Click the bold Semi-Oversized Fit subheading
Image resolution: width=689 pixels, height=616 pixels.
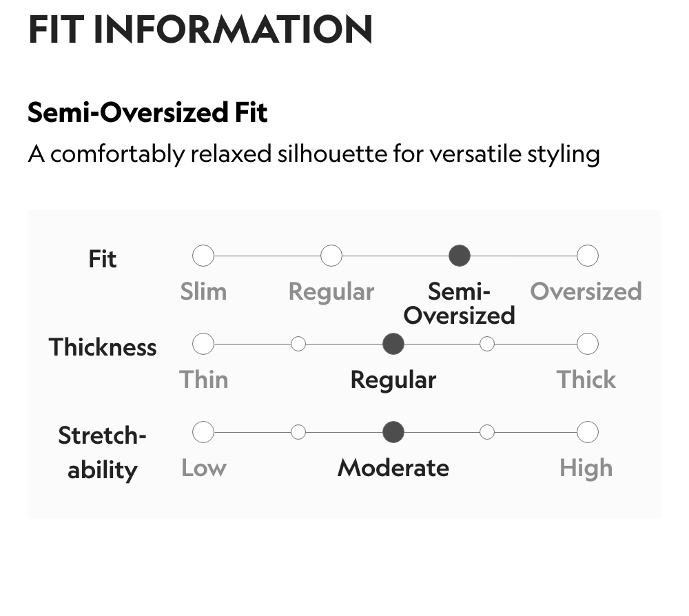(147, 112)
